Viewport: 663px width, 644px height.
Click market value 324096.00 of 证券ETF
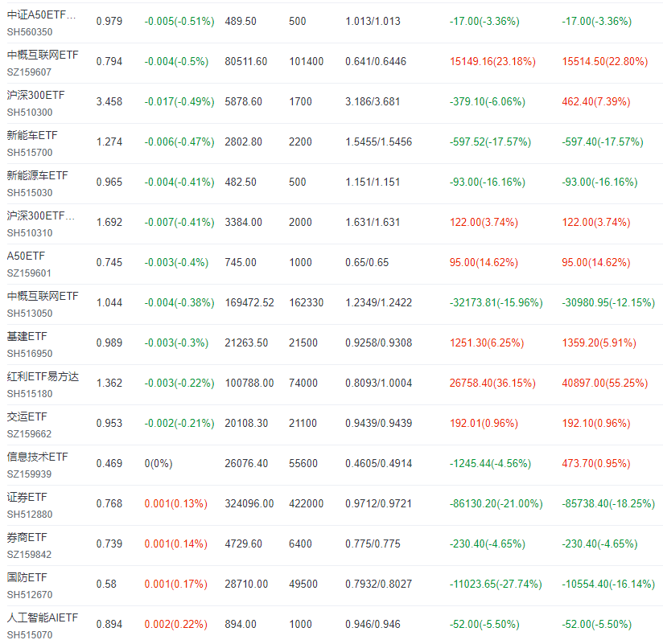click(x=249, y=503)
